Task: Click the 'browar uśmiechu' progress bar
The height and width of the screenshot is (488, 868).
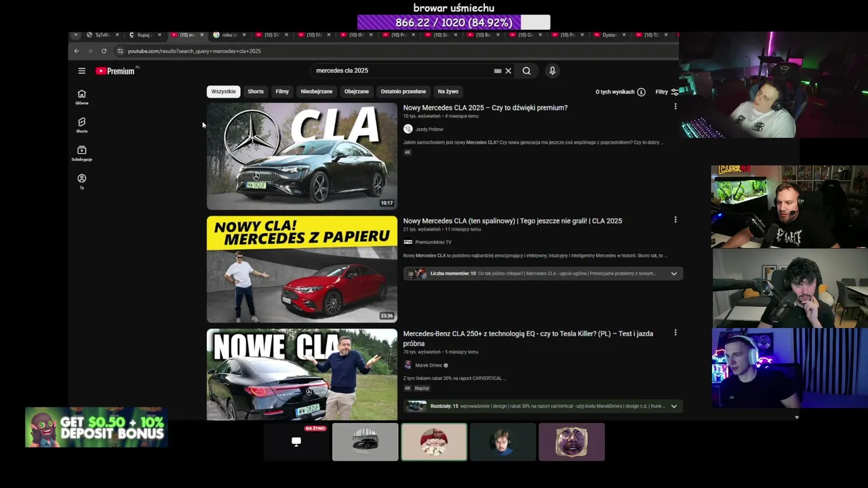Action: pos(454,22)
